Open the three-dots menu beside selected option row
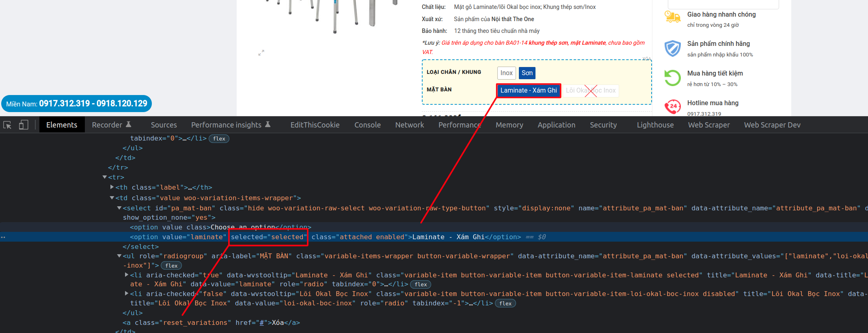Image resolution: width=868 pixels, height=333 pixels. coord(3,237)
